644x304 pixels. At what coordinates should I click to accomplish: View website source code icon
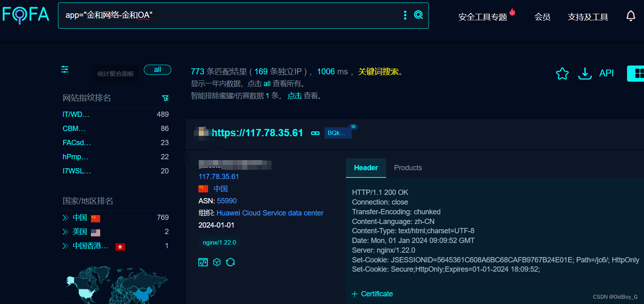[203, 262]
